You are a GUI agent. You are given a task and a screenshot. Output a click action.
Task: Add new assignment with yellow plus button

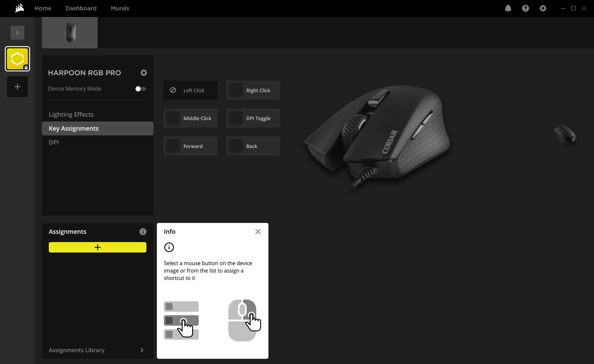pos(98,247)
